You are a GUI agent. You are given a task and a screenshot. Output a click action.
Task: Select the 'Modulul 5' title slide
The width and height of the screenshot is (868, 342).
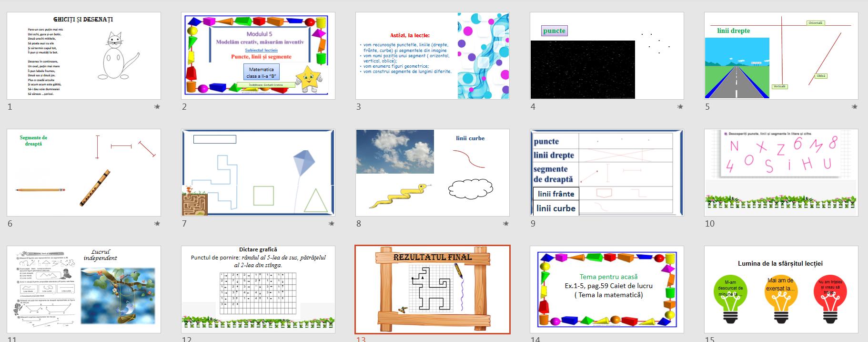258,56
